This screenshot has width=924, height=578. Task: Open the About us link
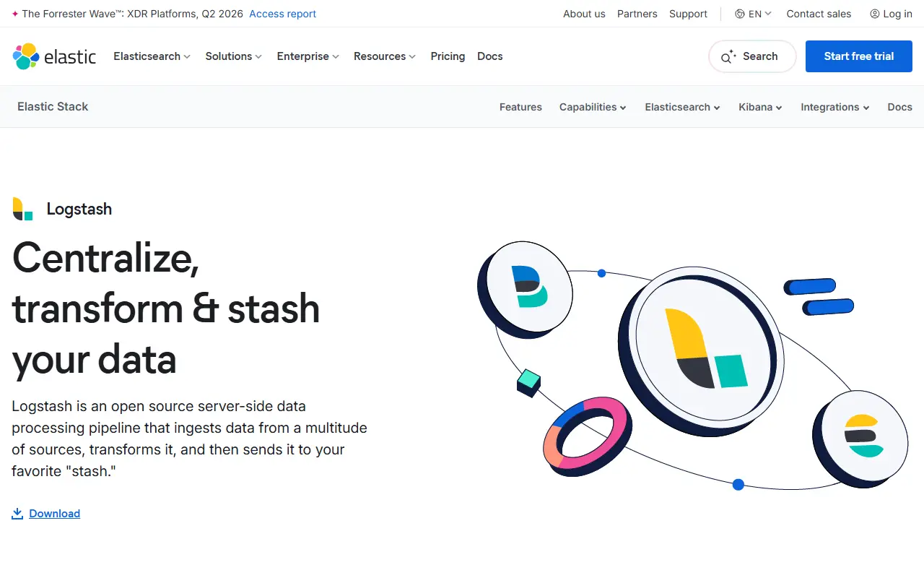(584, 14)
